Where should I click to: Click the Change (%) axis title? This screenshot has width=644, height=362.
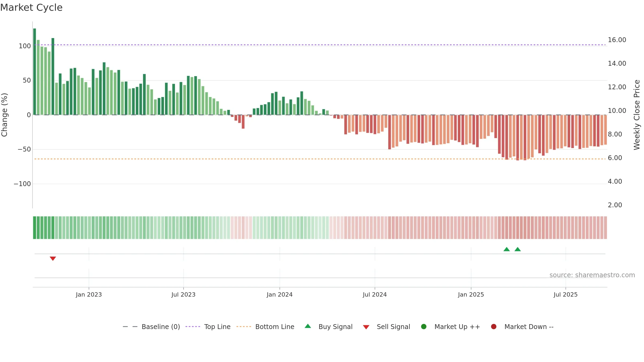pos(4,115)
